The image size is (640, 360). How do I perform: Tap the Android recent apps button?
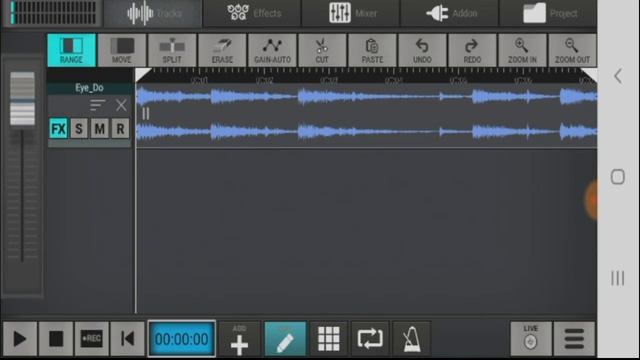click(x=618, y=278)
